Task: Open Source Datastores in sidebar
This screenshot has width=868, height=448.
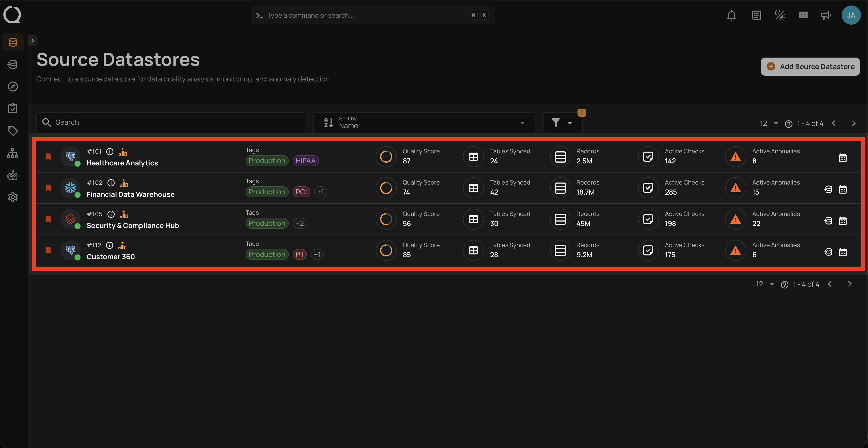Action: pos(13,42)
